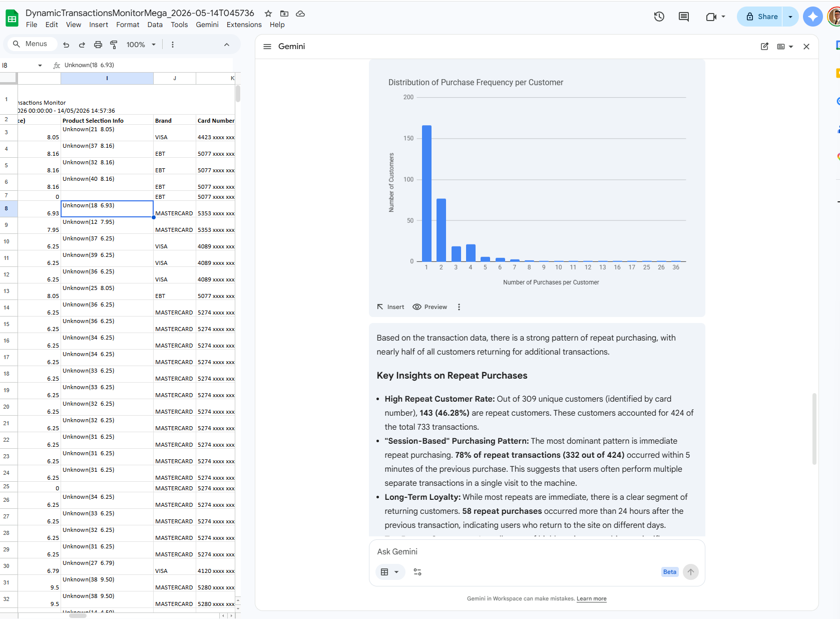Click the move-to-folder icon
The image size is (840, 619).
tap(284, 14)
